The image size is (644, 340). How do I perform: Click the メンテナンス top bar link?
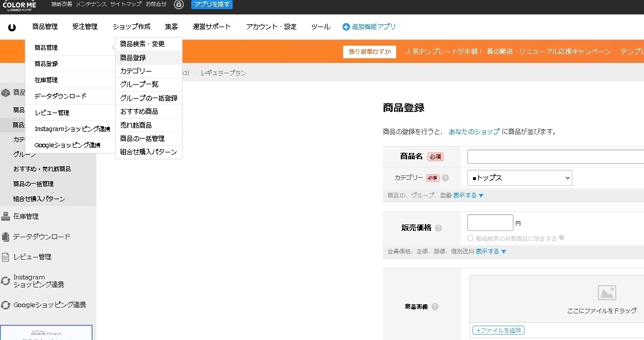point(91,4)
